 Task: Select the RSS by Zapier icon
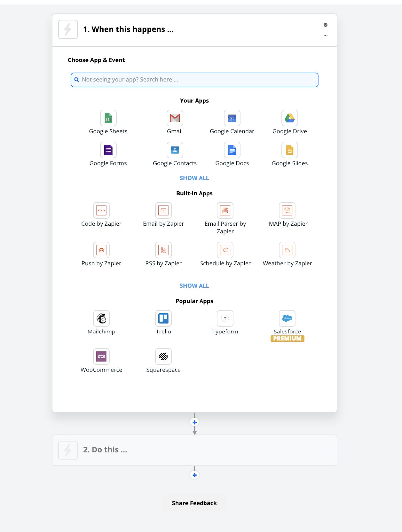pyautogui.click(x=163, y=250)
